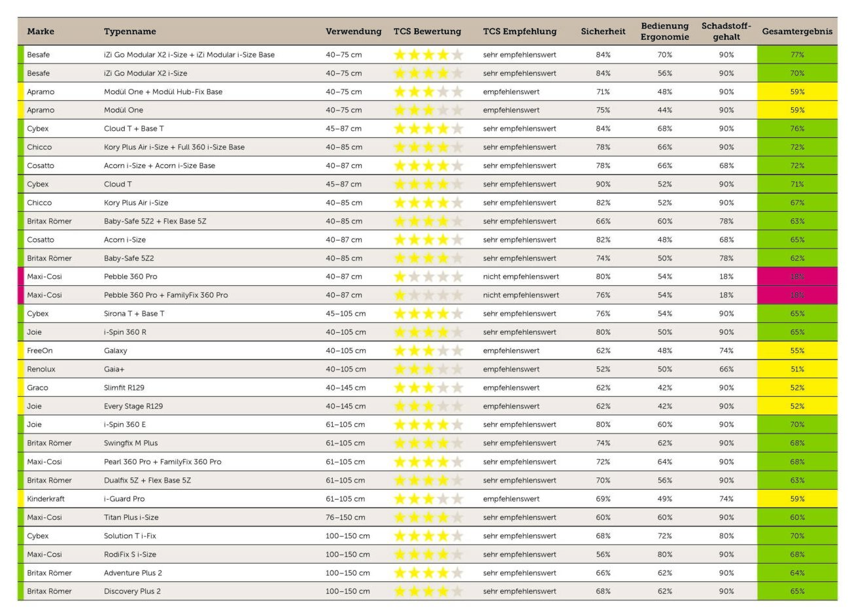Click the 'Kory Plus Air i-Size' type name without base

click(136, 203)
